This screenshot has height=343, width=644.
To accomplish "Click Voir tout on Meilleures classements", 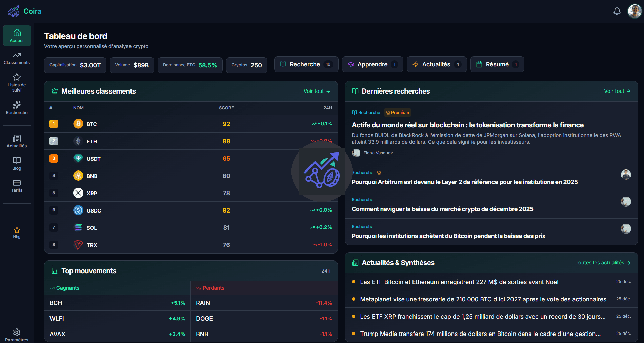I will (316, 91).
